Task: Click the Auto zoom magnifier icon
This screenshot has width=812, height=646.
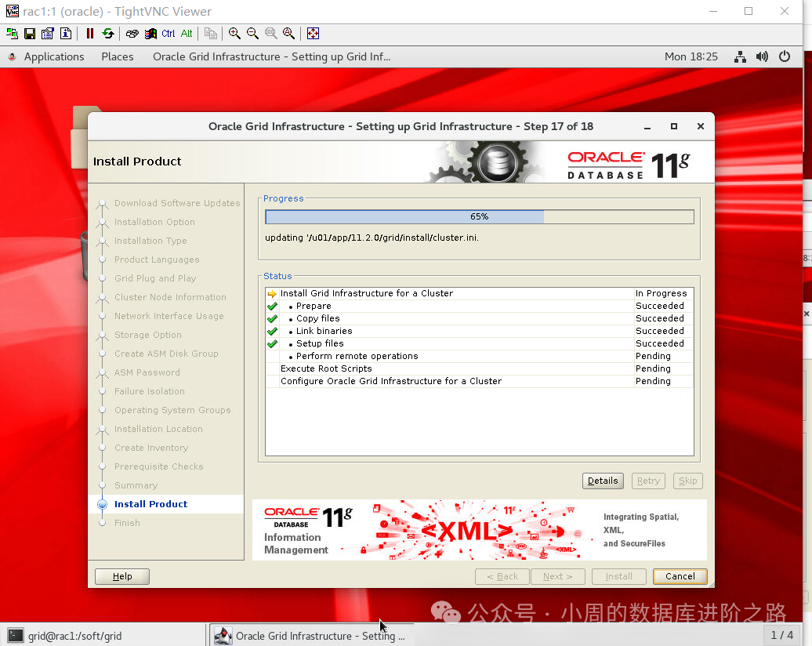Action: tap(288, 34)
